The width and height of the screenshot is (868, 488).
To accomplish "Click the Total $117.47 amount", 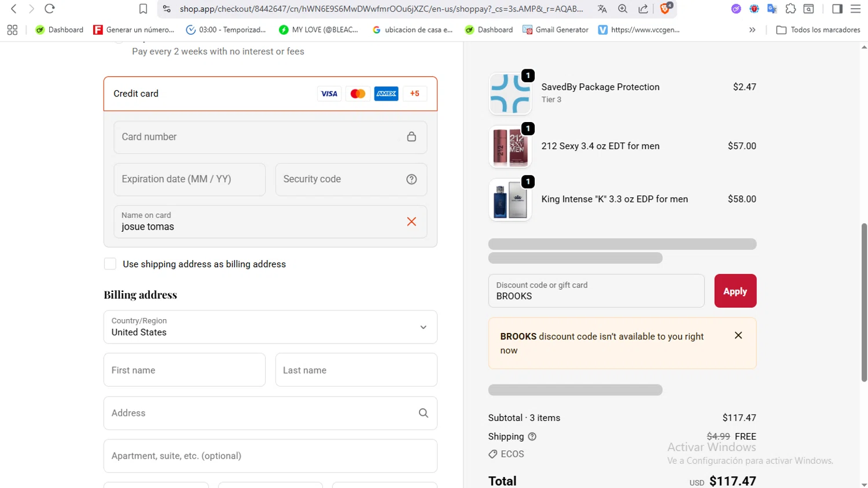I will (x=733, y=481).
